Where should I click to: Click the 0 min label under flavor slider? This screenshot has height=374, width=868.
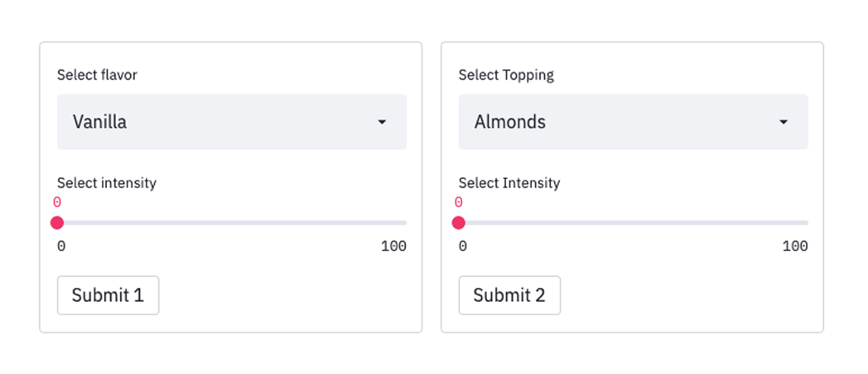coord(61,246)
